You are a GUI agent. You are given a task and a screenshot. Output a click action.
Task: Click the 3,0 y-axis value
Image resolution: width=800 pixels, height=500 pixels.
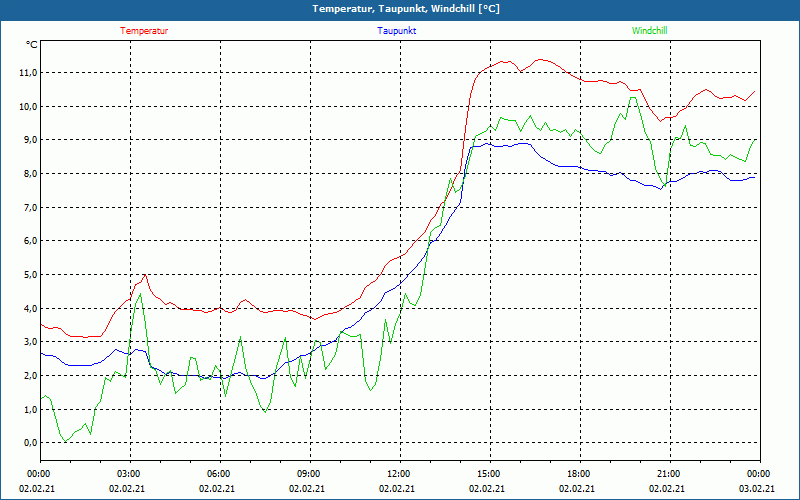[31, 342]
